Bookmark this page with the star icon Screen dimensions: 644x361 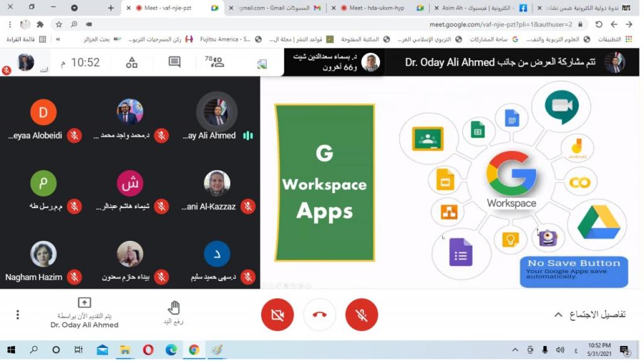tap(58, 24)
